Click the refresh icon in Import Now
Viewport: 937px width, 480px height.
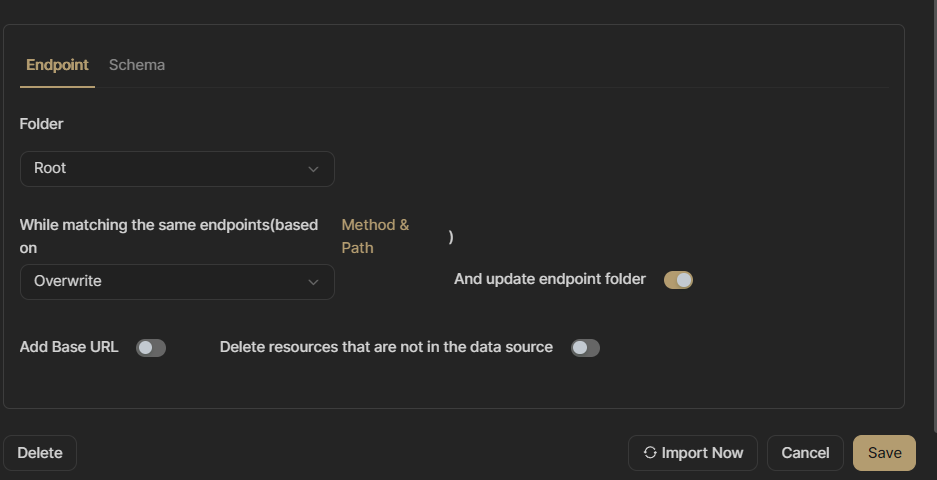click(x=650, y=453)
